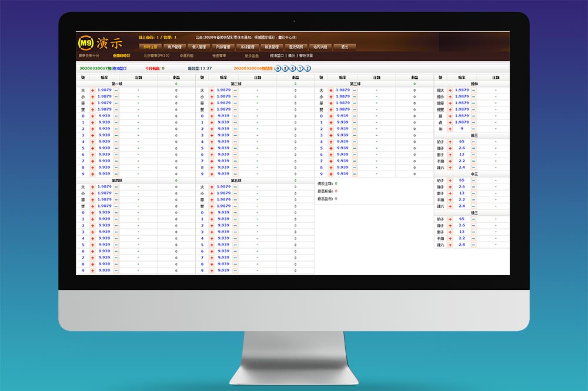Increase odds for number 5 in 第二球
The height and width of the screenshot is (391, 588).
(212, 148)
